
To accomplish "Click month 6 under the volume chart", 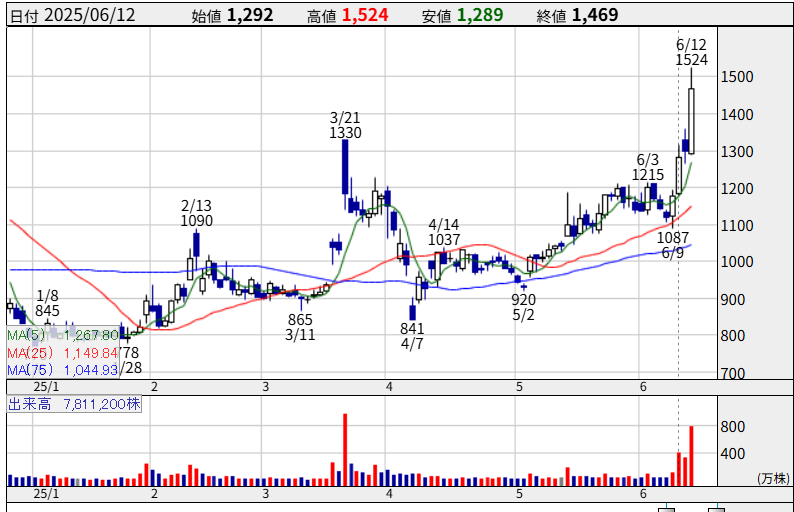I will click(x=643, y=494).
